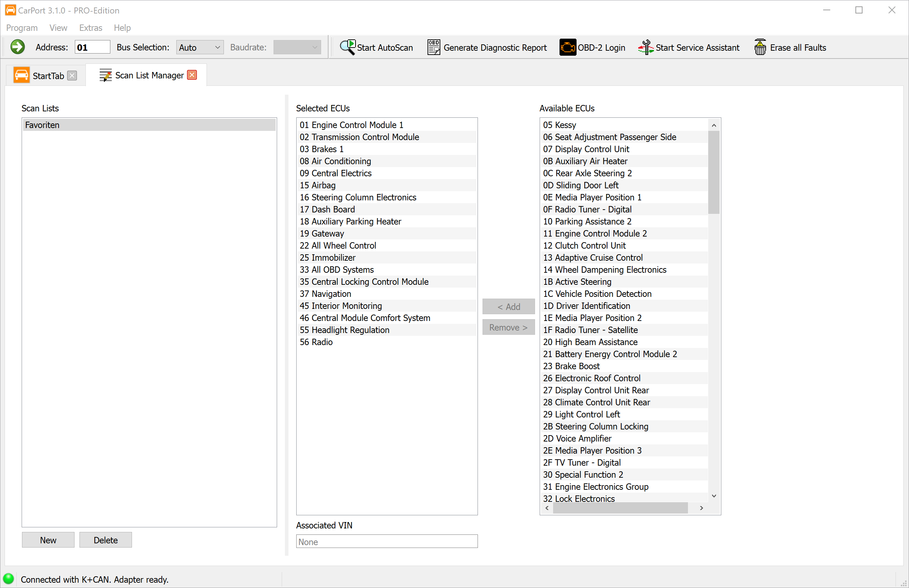909x588 pixels.
Task: Launch the Start Service Assistant wrench icon
Action: pyautogui.click(x=645, y=46)
